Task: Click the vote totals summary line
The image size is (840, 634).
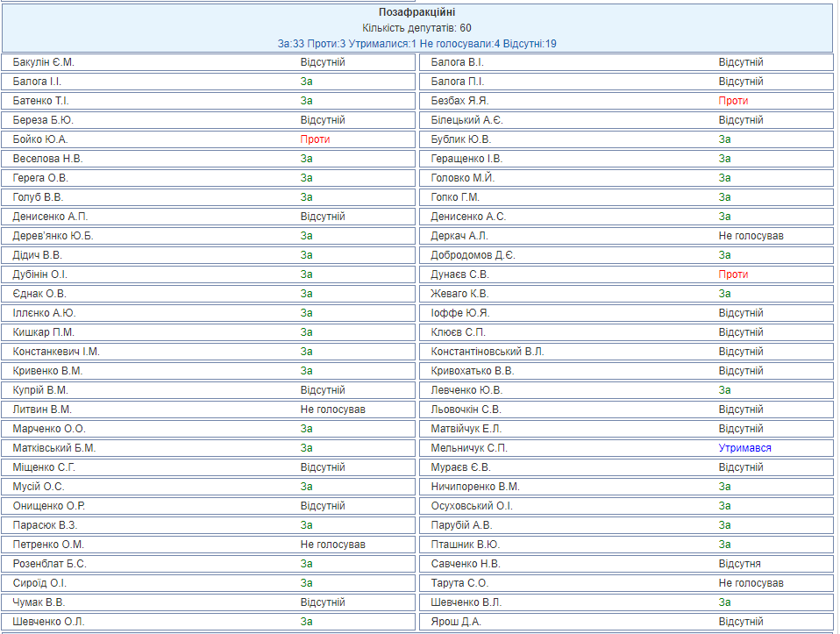Action: click(416, 43)
